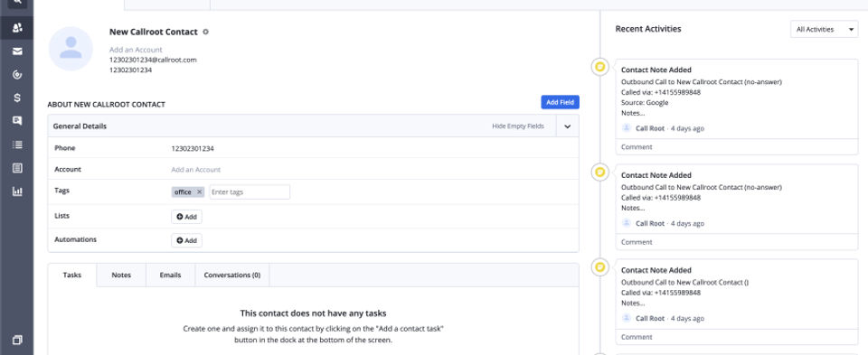
Task: Open the Contacts icon in the sidebar
Action: click(x=17, y=28)
